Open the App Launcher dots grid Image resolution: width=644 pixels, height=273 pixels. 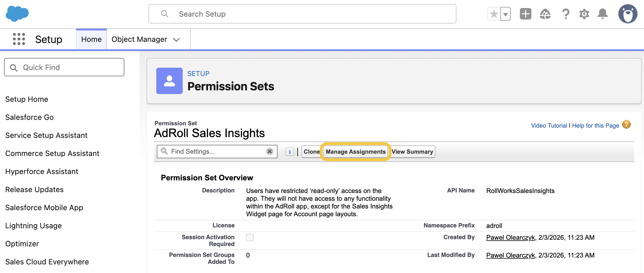pyautogui.click(x=19, y=39)
